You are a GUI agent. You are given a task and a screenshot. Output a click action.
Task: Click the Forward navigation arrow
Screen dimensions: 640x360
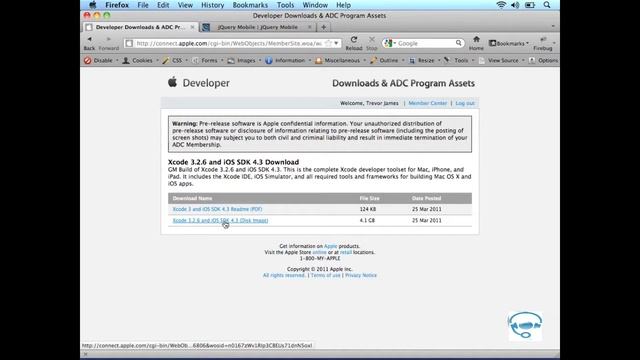[x=109, y=40]
